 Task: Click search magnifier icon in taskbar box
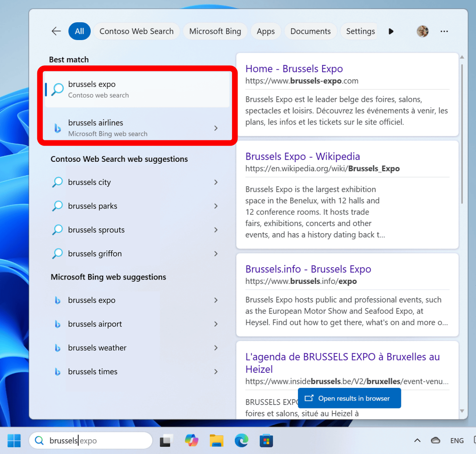(39, 441)
